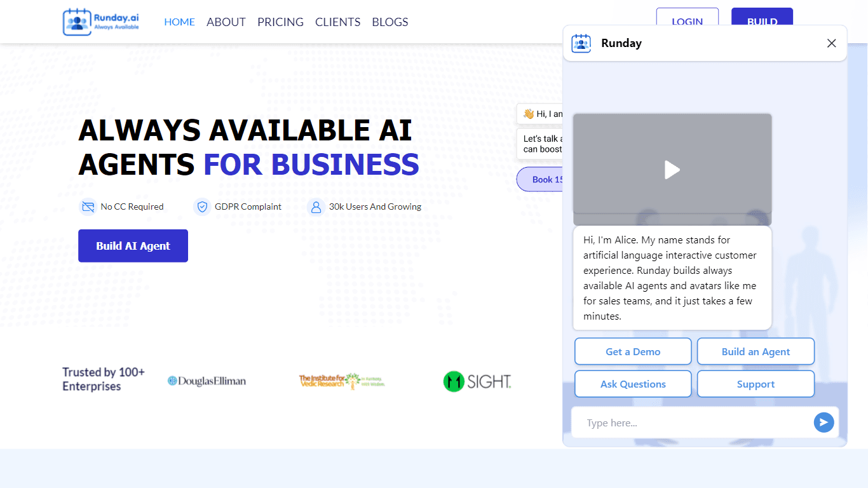868x488 pixels.
Task: Click the Runday avatar icon in chat header
Action: [581, 43]
